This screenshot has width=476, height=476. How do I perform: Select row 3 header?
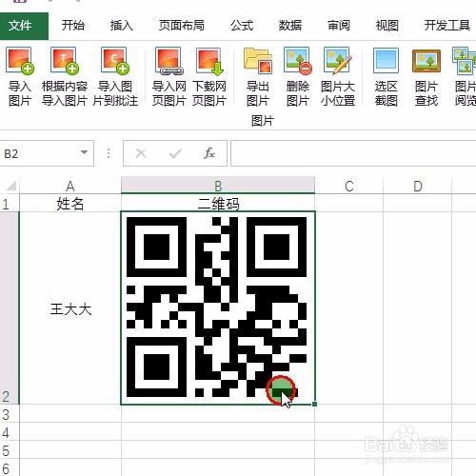click(x=10, y=414)
